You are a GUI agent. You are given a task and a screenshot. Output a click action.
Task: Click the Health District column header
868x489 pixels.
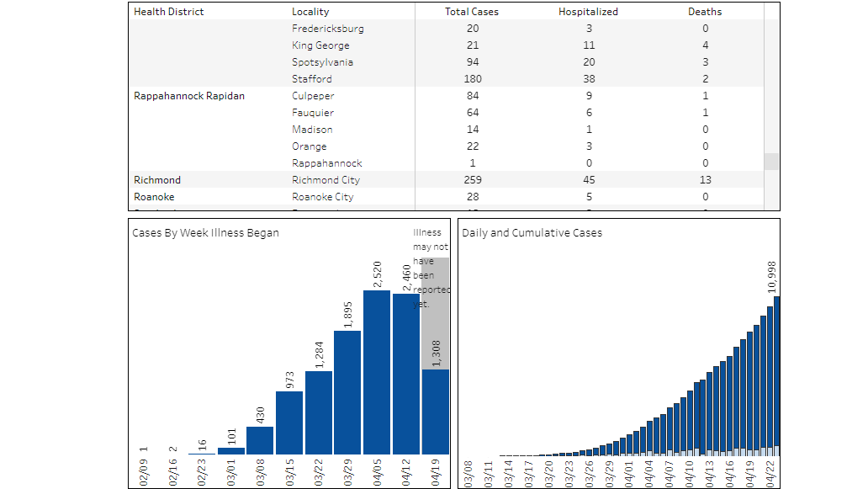(169, 12)
